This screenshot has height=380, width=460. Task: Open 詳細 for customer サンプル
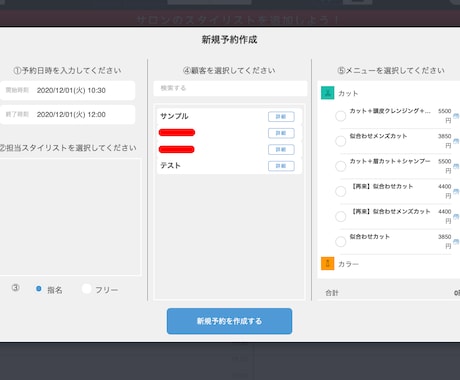[281, 117]
